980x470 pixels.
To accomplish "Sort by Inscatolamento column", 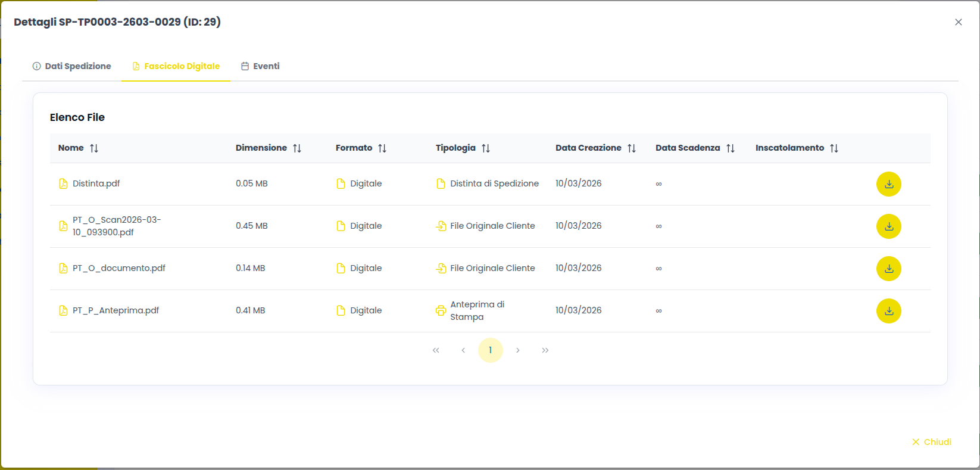I will coord(834,148).
